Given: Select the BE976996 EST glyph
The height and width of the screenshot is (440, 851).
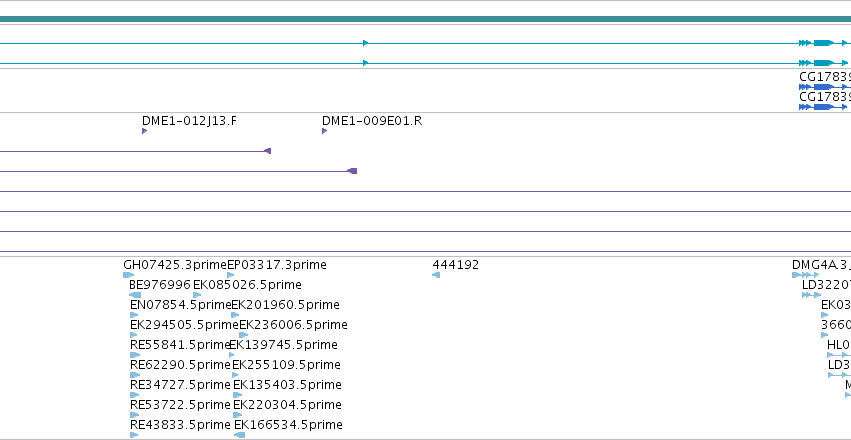Looking at the screenshot, I should (x=135, y=295).
